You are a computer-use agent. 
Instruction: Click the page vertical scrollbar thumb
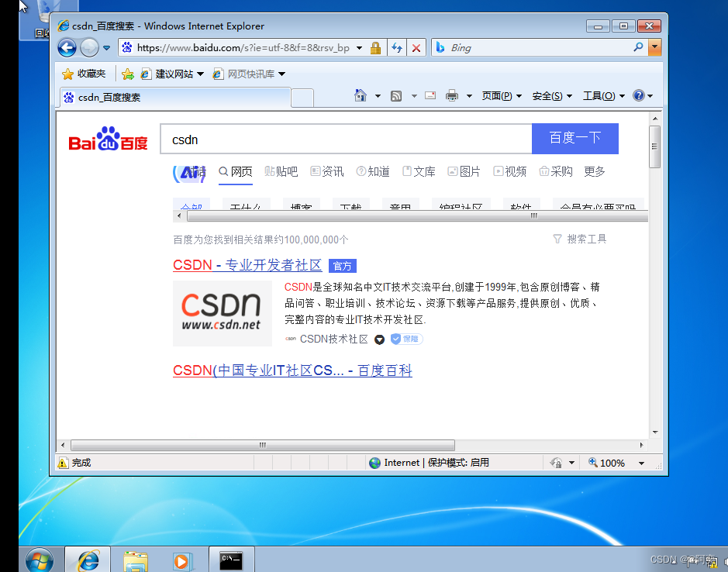point(654,146)
